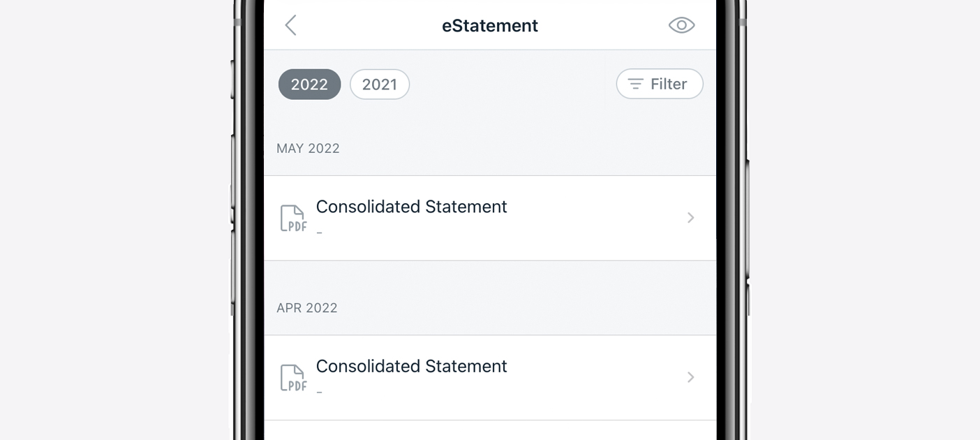Click the PDF icon for Apr 2022
The image size is (980, 440).
click(x=293, y=378)
